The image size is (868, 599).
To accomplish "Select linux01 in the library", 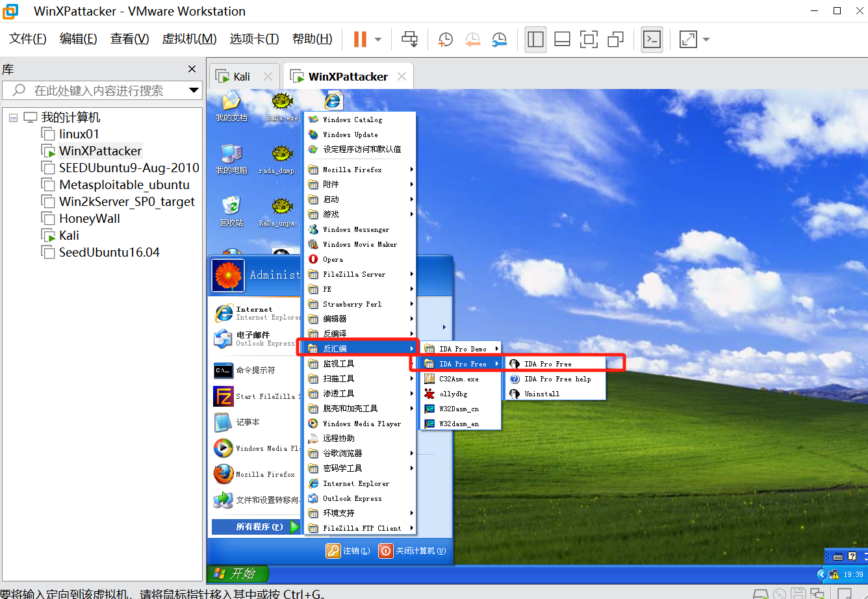I will (x=79, y=134).
